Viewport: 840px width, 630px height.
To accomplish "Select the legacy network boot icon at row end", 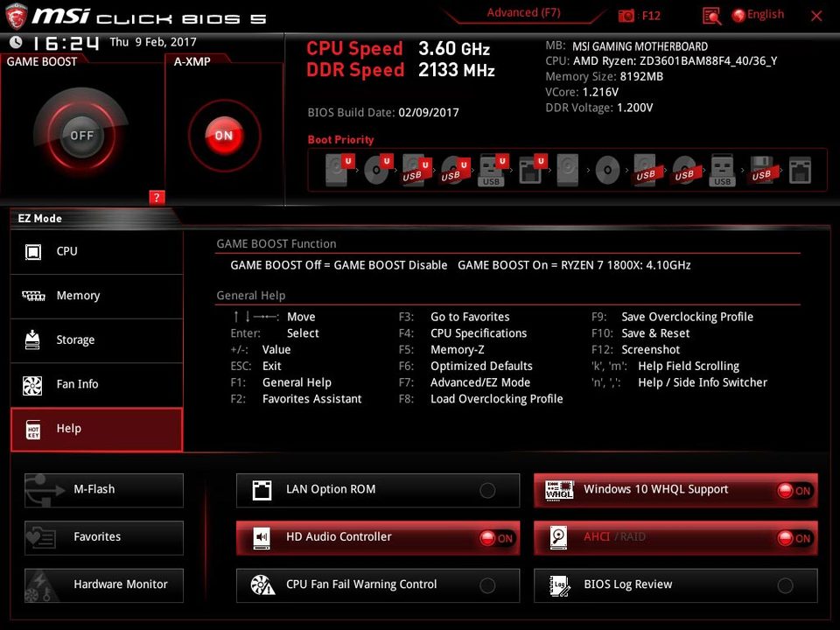I will pyautogui.click(x=801, y=171).
